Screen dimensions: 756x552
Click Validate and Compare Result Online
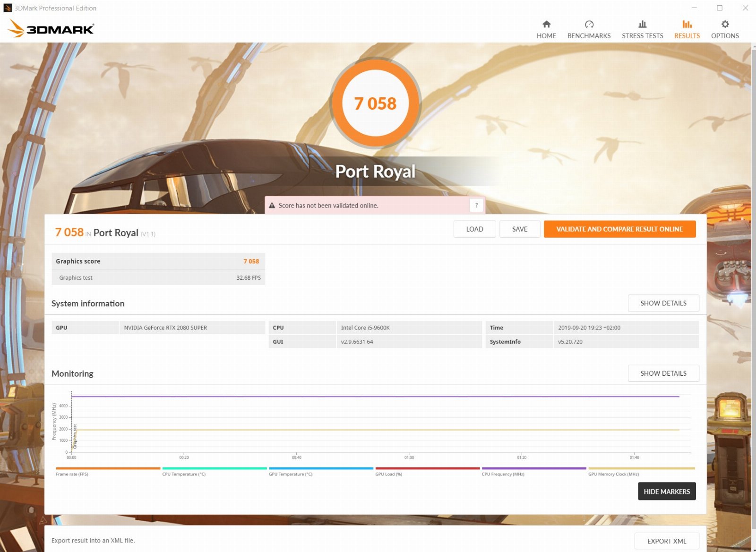click(619, 229)
